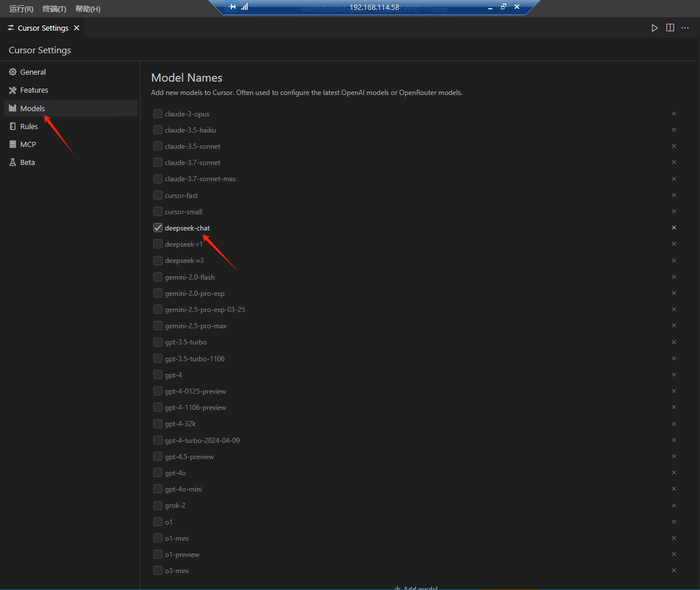Remove deepseek-r1 model with its X
Screen dimensions: 700x590
(x=674, y=244)
